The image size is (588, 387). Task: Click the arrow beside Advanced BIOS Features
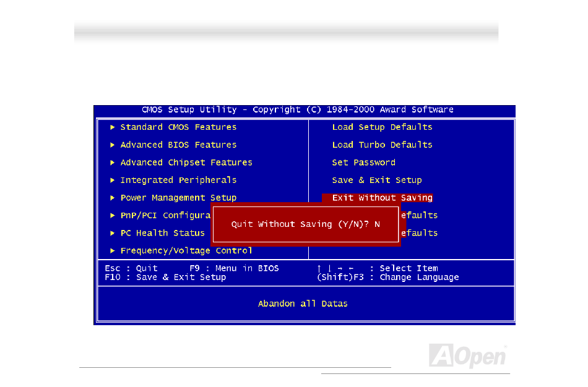[x=112, y=145]
